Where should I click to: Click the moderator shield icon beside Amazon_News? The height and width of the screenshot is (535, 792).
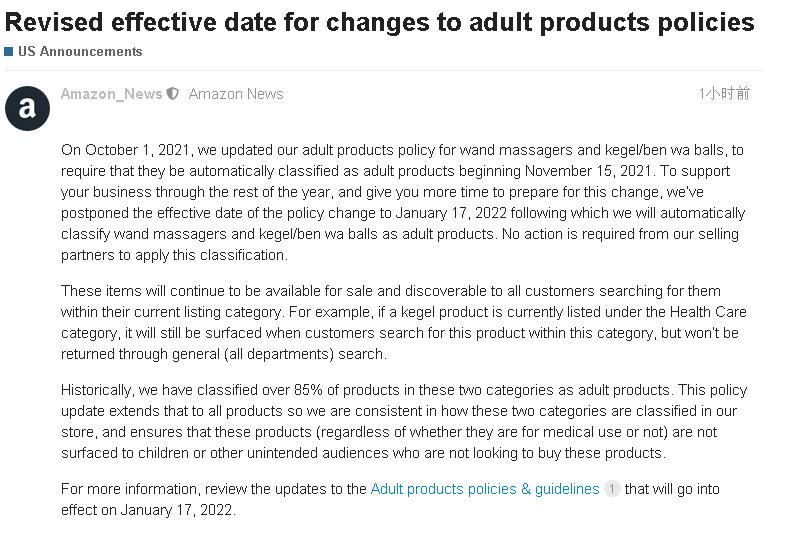pyautogui.click(x=173, y=93)
